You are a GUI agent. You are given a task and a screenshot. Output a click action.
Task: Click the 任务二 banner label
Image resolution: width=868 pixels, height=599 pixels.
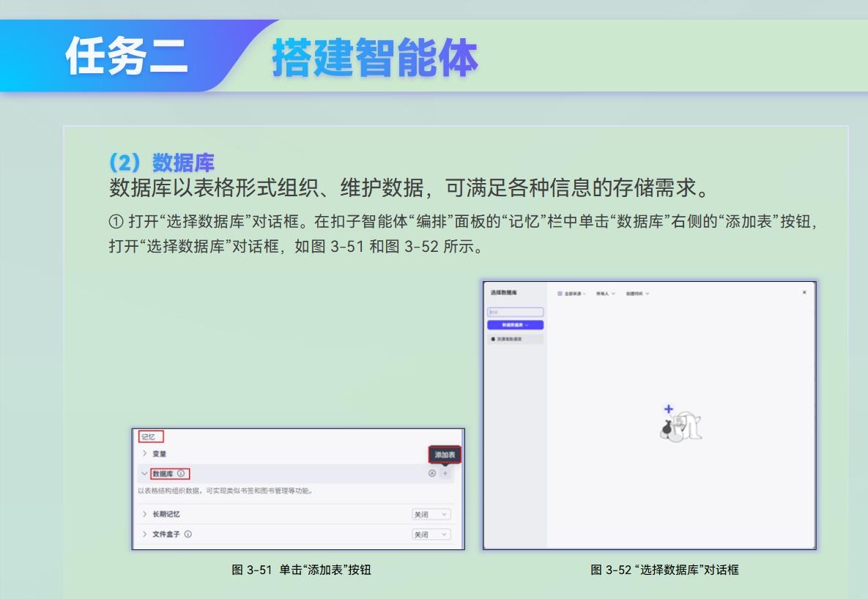[x=127, y=56]
